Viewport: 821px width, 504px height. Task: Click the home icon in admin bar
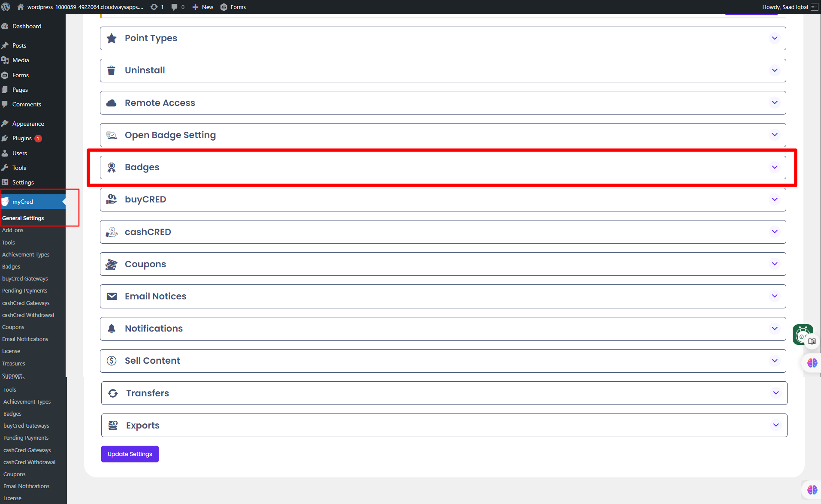pos(20,7)
